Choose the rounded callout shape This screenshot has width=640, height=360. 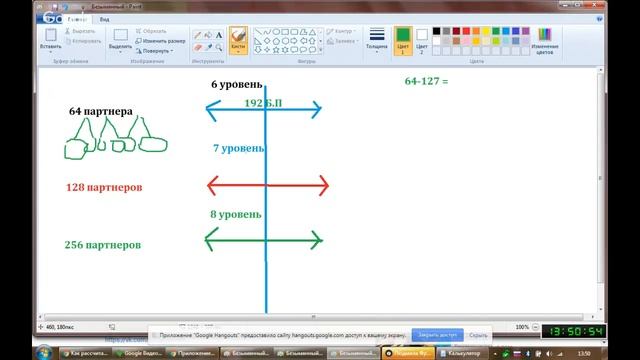coord(294,50)
